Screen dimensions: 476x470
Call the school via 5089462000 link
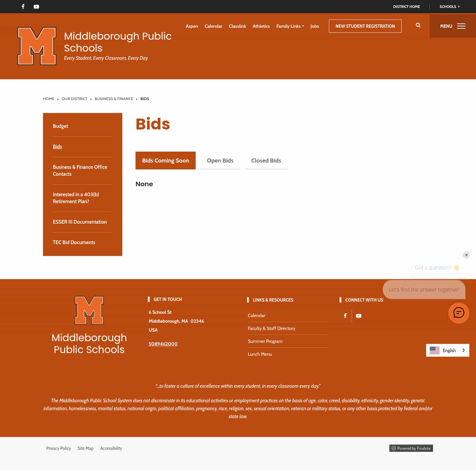click(x=163, y=344)
